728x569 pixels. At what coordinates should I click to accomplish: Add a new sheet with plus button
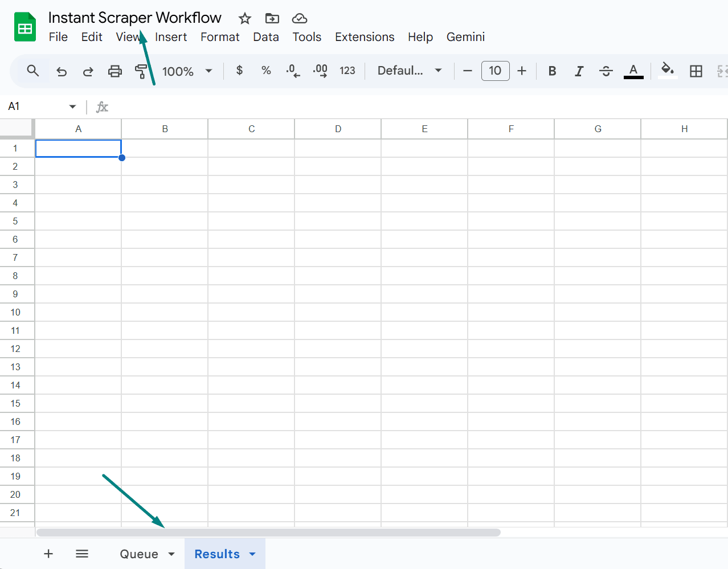48,554
